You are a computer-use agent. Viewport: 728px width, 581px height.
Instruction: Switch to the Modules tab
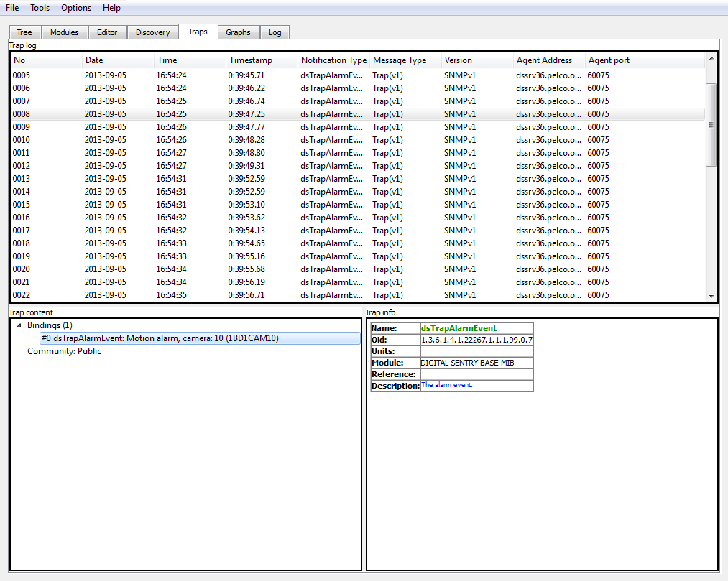coord(65,32)
